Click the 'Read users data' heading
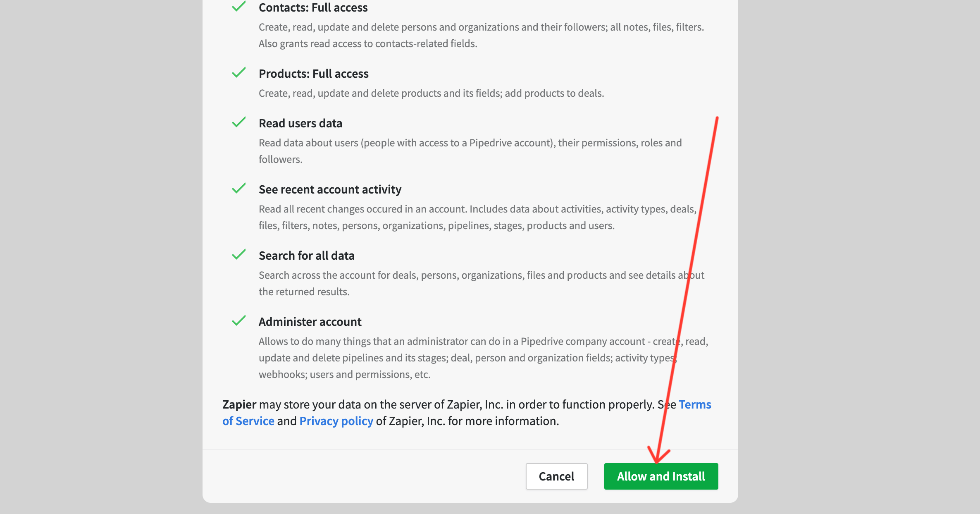980x514 pixels. click(300, 123)
